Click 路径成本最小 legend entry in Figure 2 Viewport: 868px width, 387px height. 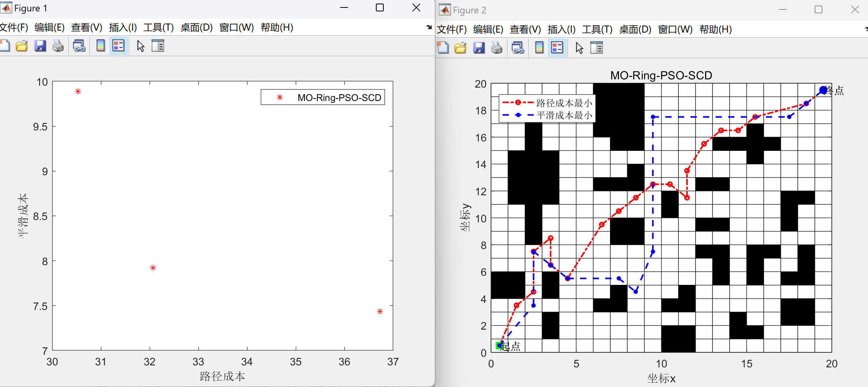tap(564, 103)
